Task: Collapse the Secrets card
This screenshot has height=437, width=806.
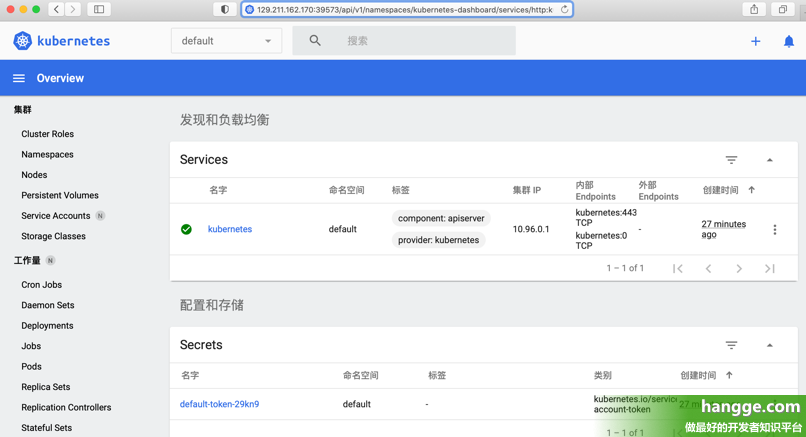Action: tap(770, 345)
